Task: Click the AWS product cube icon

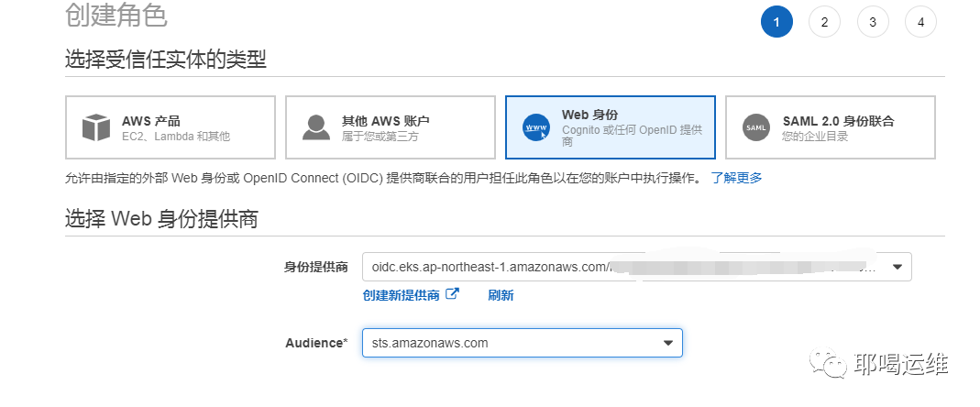Action: coord(96,127)
